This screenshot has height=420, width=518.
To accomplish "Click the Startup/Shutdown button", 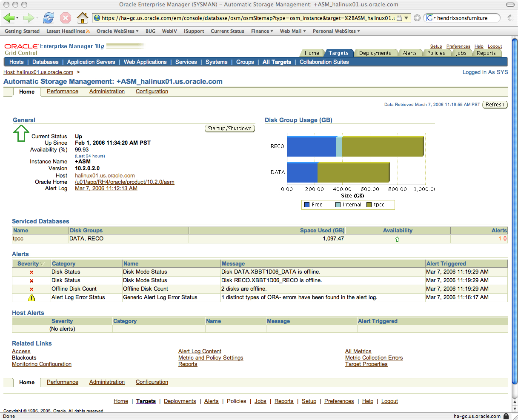I will click(229, 129).
